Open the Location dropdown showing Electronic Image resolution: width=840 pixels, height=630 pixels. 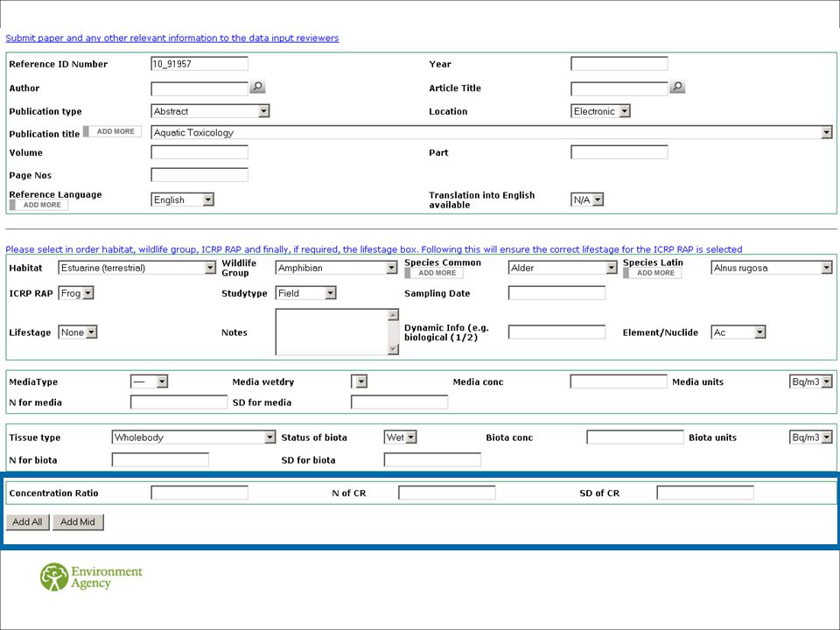pos(600,111)
